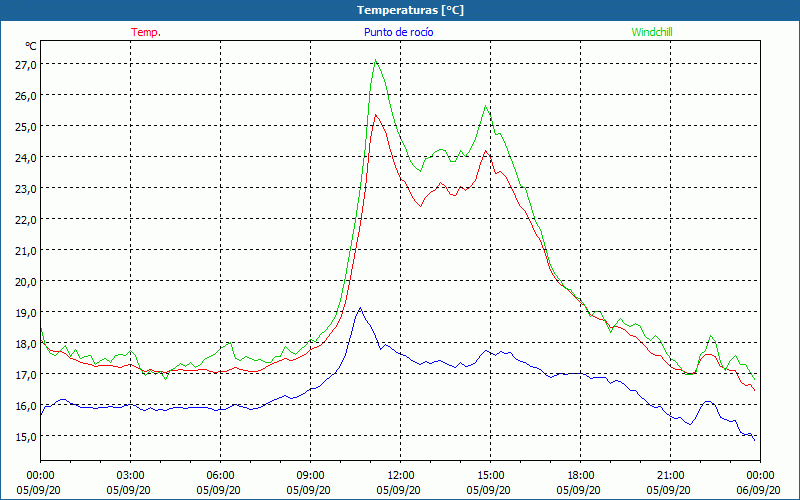Screen dimensions: 800x500
Task: Click the 15,0 y-axis value
Action: (25, 436)
